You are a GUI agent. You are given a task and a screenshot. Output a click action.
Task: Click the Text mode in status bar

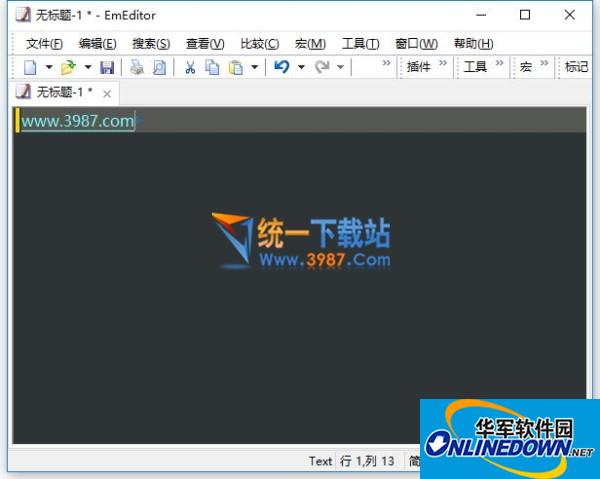coord(320,461)
